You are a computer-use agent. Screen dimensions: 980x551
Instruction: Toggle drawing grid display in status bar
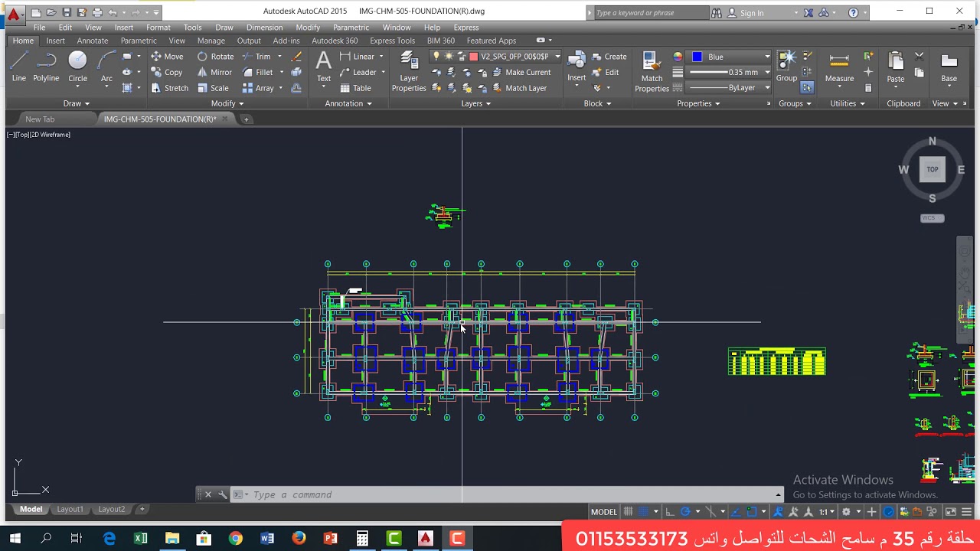tap(629, 512)
